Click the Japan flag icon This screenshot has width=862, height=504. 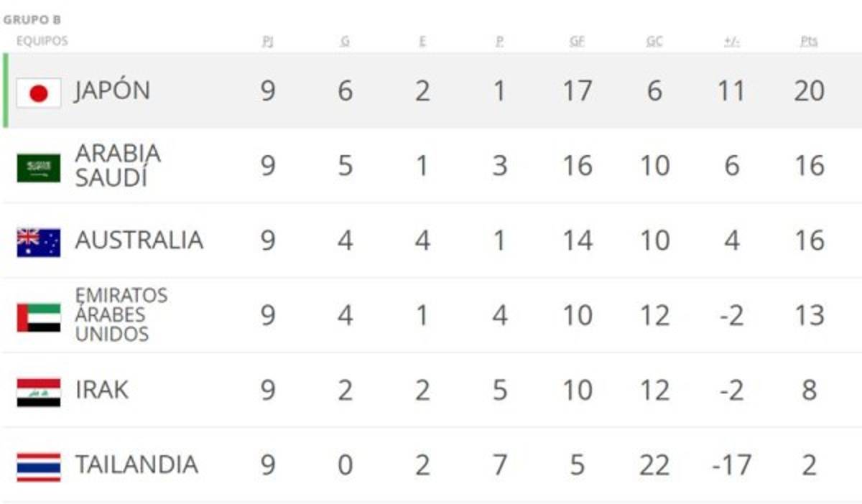(x=39, y=93)
